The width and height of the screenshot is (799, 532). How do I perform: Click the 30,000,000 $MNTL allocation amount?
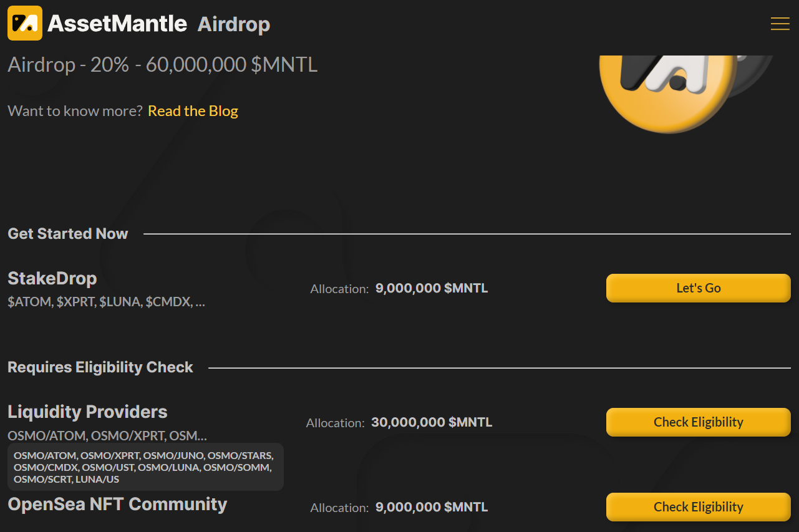432,423
